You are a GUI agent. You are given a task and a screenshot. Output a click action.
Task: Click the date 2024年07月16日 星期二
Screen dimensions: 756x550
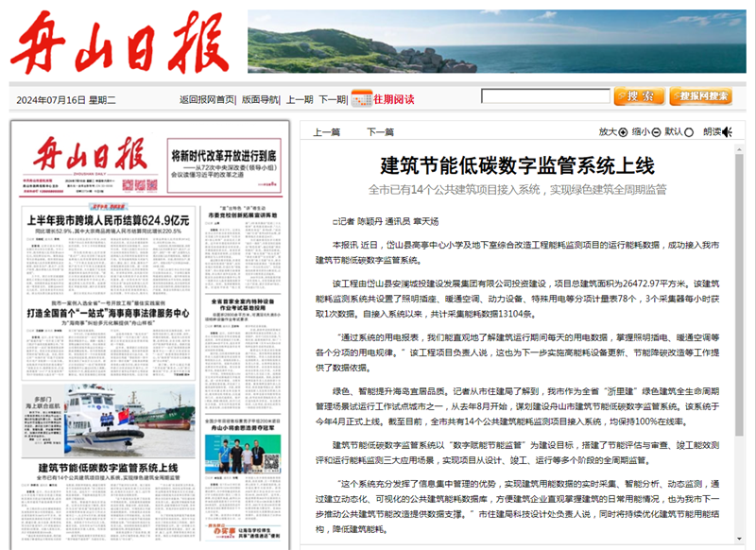click(x=66, y=100)
